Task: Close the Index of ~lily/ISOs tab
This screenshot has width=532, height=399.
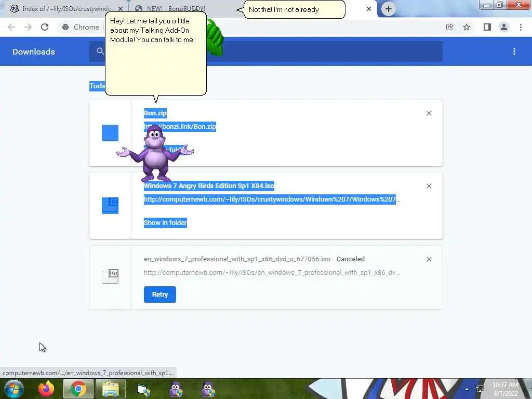Action: (x=121, y=9)
